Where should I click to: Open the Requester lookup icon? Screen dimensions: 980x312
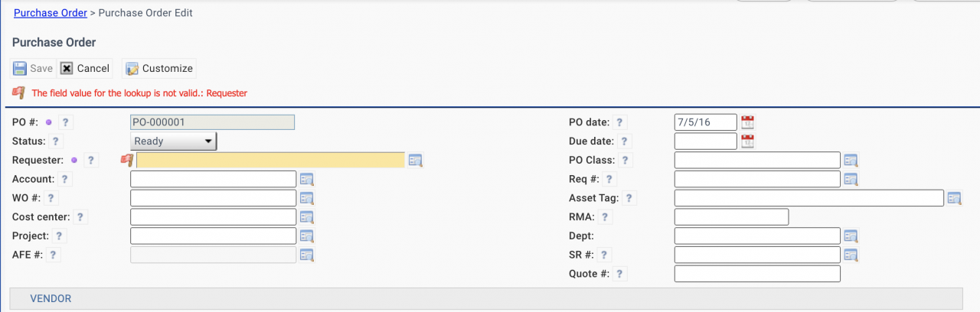(416, 161)
